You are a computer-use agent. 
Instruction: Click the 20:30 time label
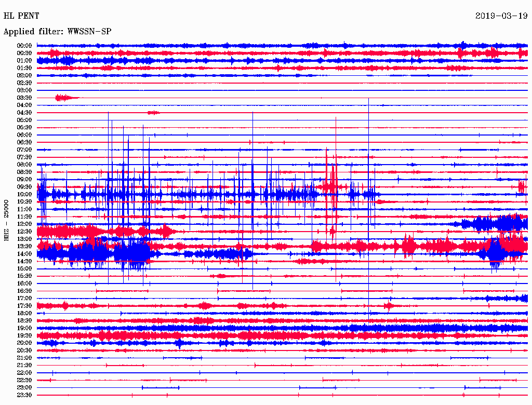coord(24,350)
